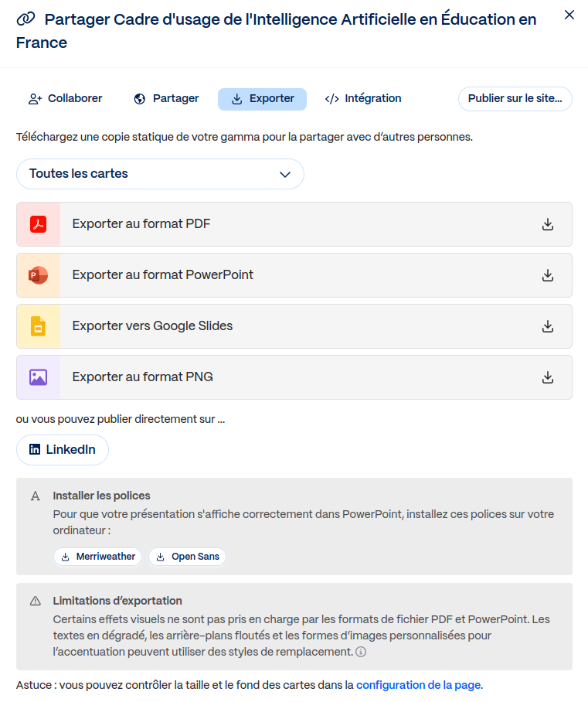
Task: Click info icon in export limitations text
Action: [x=361, y=653]
